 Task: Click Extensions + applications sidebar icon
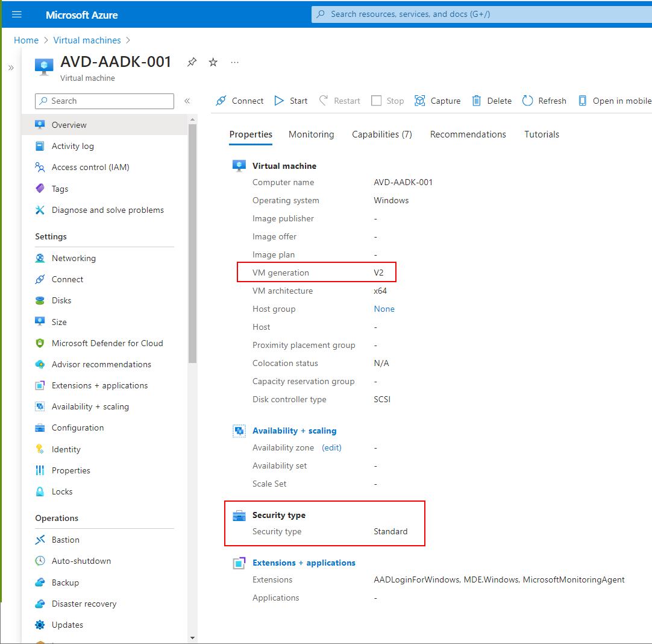click(x=40, y=386)
